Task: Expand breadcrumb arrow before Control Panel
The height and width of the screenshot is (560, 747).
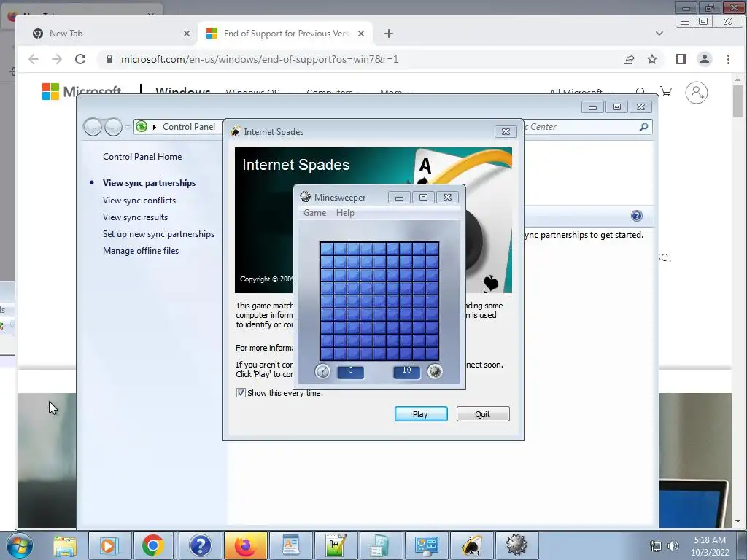Action: click(x=155, y=127)
